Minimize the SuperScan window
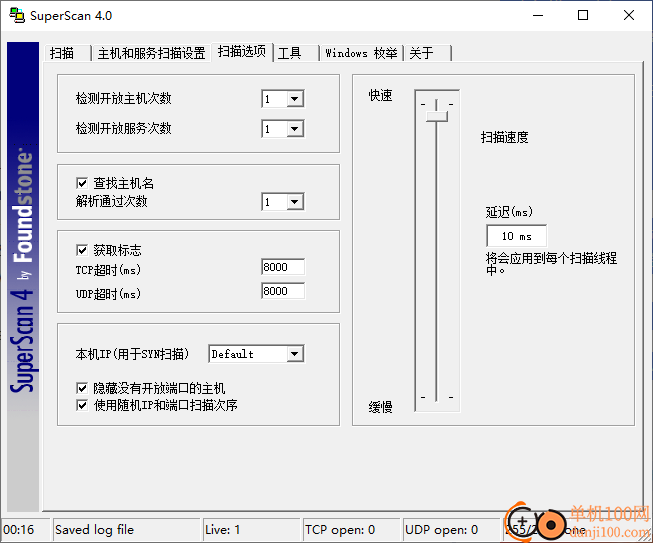The height and width of the screenshot is (543, 653). click(538, 15)
